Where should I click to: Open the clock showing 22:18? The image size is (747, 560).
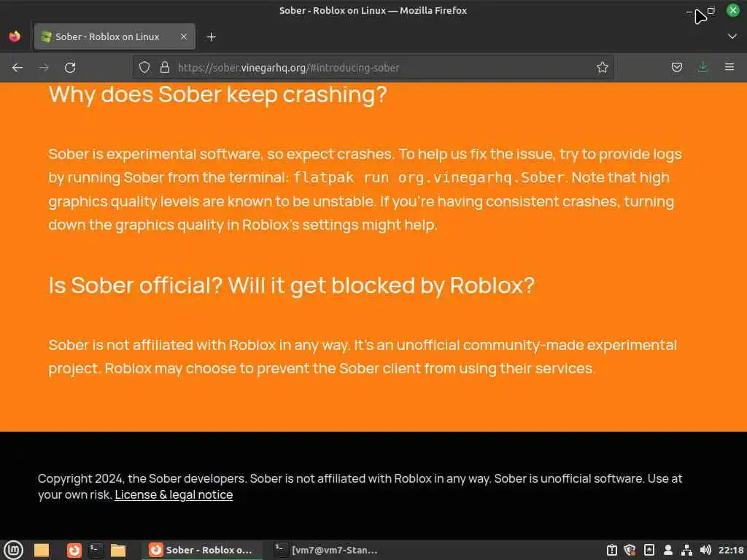[731, 550]
